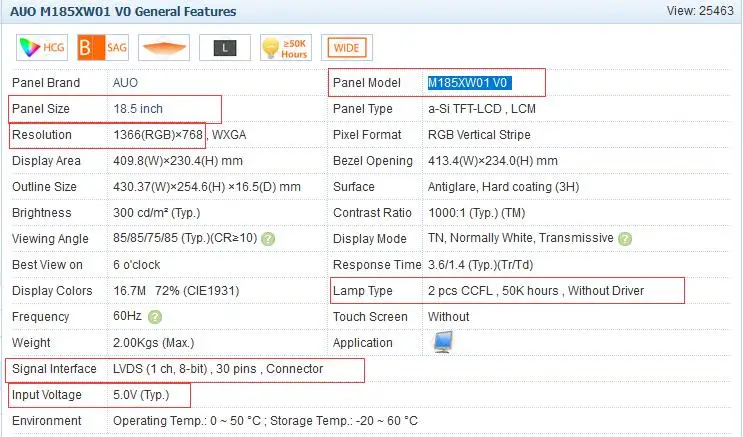Click the 16.7M 72% (CIE1931) display colors value
Viewport: 743px width, 437px height.
tap(176, 291)
